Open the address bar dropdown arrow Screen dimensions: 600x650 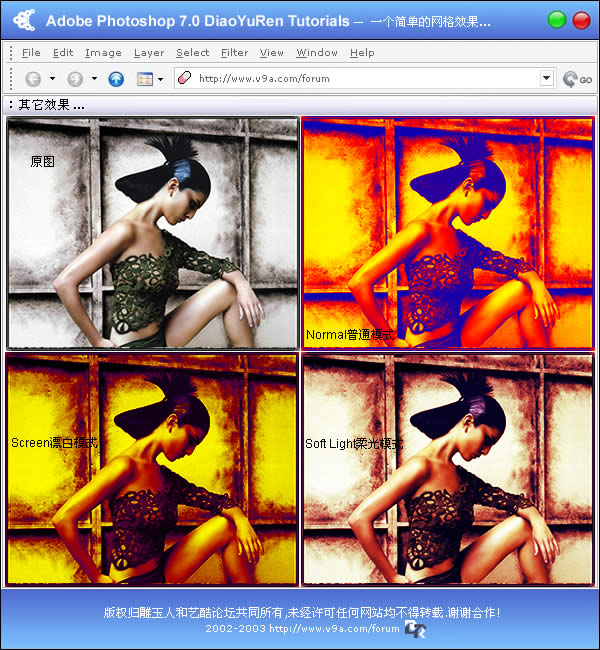tap(547, 78)
